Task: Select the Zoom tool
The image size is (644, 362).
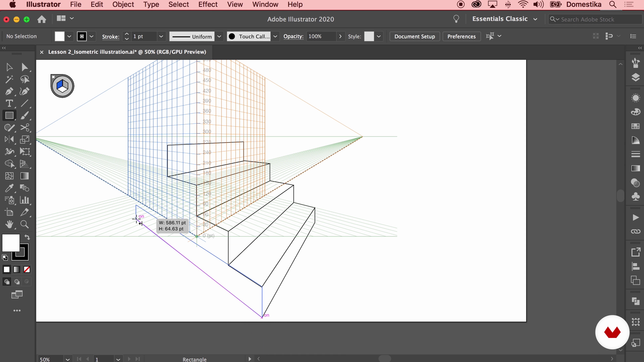Action: click(24, 224)
